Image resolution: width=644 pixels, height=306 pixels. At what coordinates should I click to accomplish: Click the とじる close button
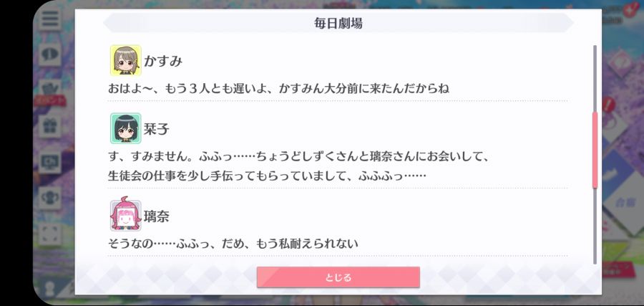pyautogui.click(x=338, y=277)
